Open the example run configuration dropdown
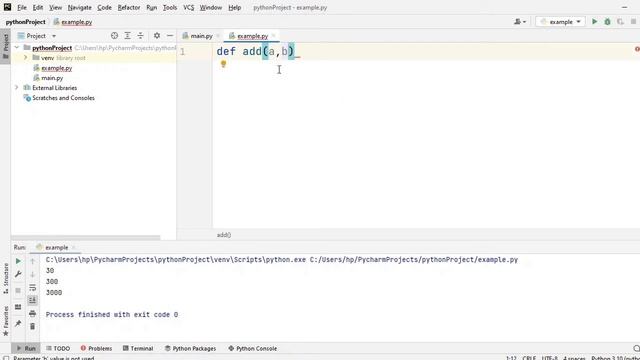The height and width of the screenshot is (360, 640). coord(560,22)
